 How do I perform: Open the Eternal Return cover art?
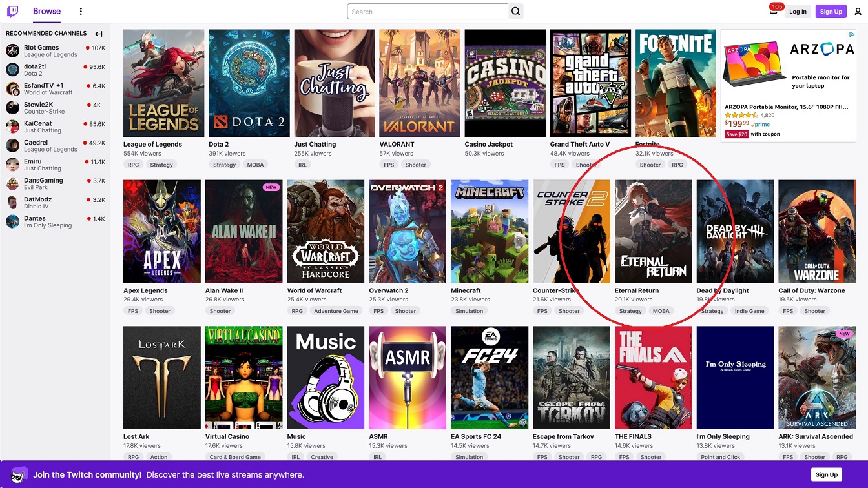pyautogui.click(x=654, y=232)
